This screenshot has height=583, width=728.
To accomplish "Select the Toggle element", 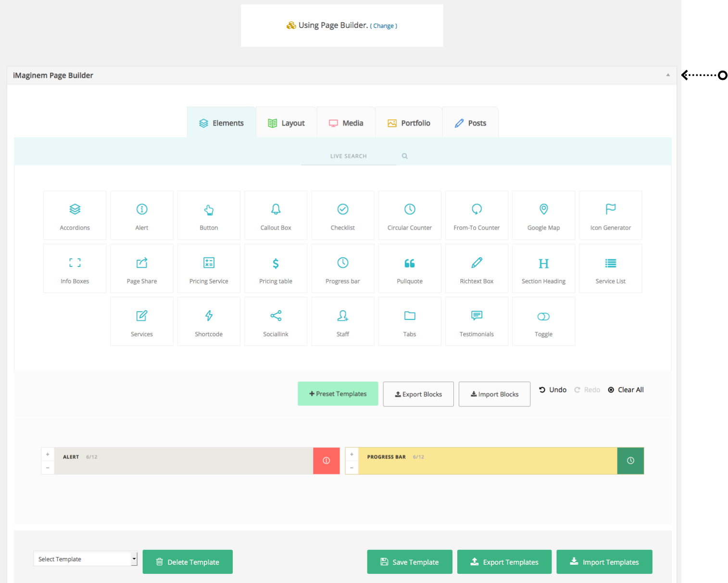I will coord(543,321).
